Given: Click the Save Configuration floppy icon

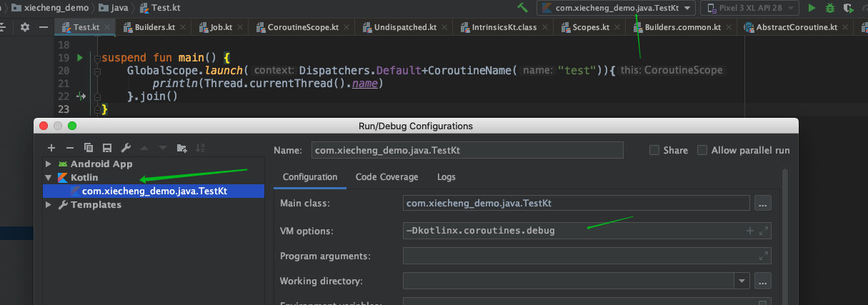Looking at the screenshot, I should pyautogui.click(x=107, y=148).
